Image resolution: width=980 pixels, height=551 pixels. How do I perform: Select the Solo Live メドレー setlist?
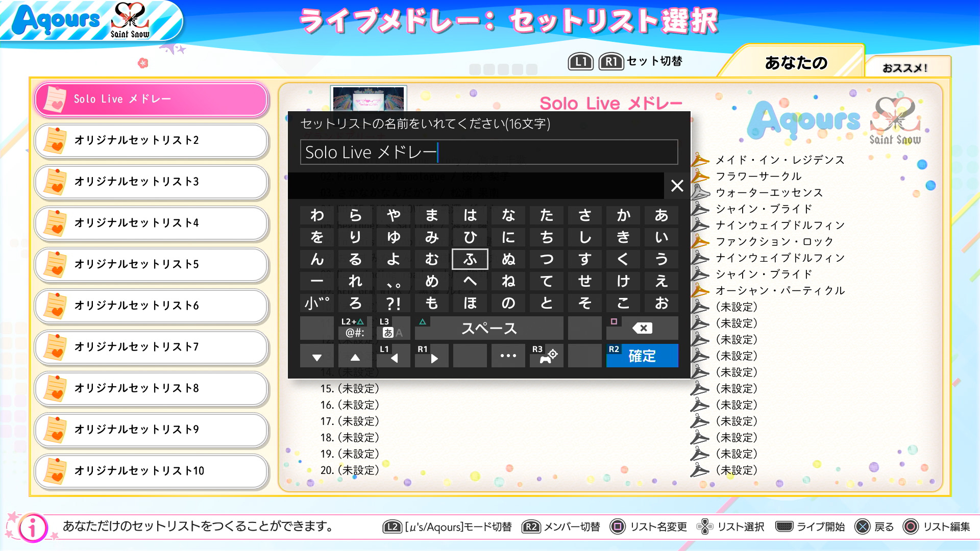click(x=151, y=99)
